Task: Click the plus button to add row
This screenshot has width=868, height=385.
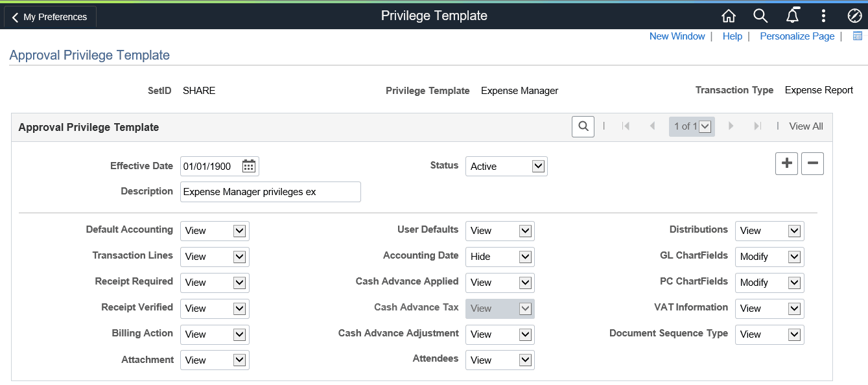Action: (x=787, y=164)
